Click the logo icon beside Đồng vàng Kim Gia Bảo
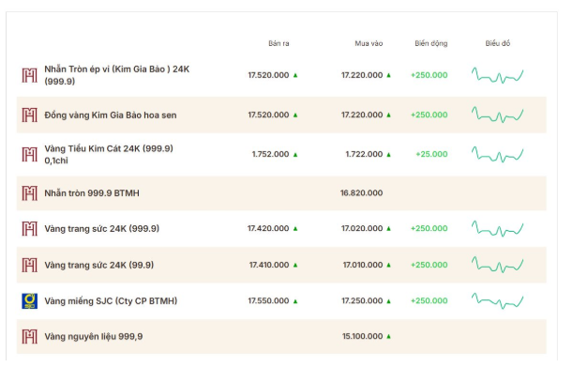 coord(29,115)
